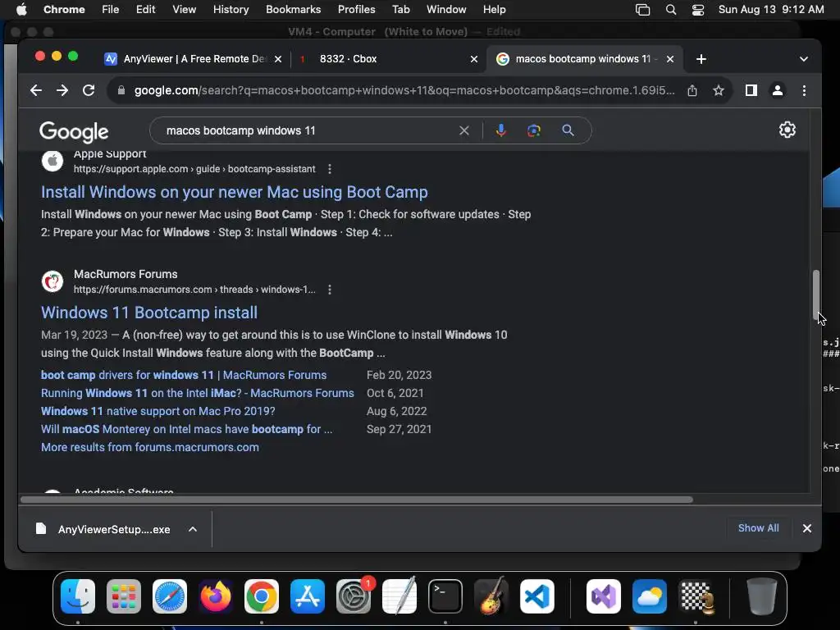Open the Chess app from the Dock
The width and height of the screenshot is (840, 630).
point(696,596)
